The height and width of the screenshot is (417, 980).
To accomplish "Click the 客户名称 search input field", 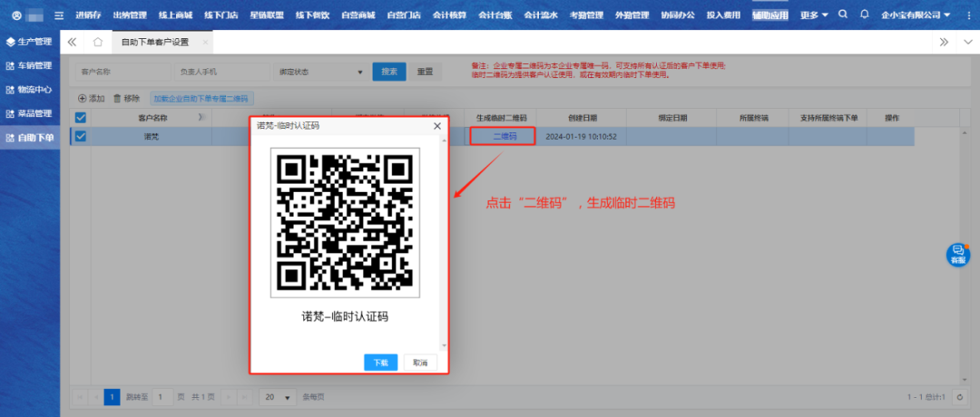I will pos(119,73).
